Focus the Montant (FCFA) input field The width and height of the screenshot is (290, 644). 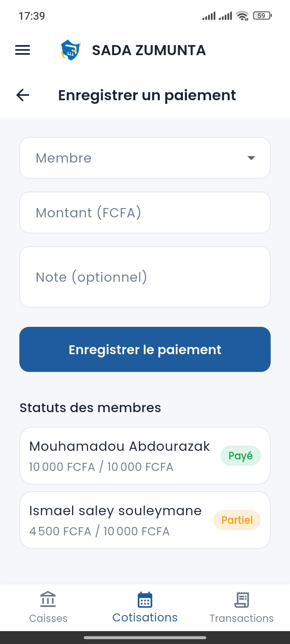145,213
